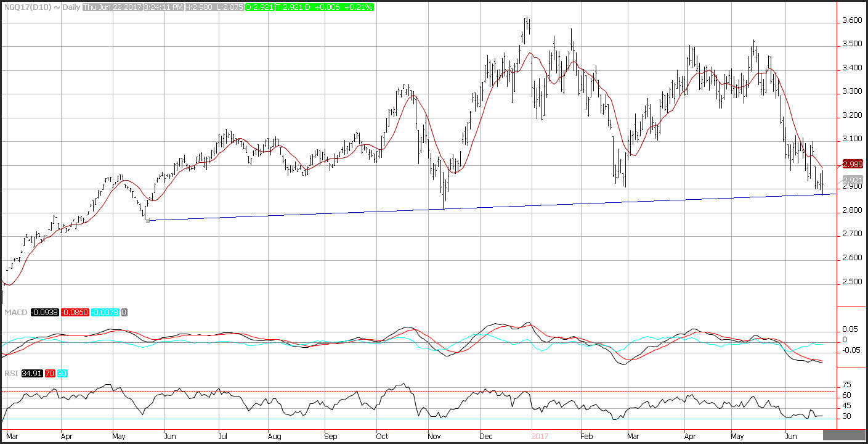
Task: Click the dark red 2.989 price tag
Action: click(852, 164)
